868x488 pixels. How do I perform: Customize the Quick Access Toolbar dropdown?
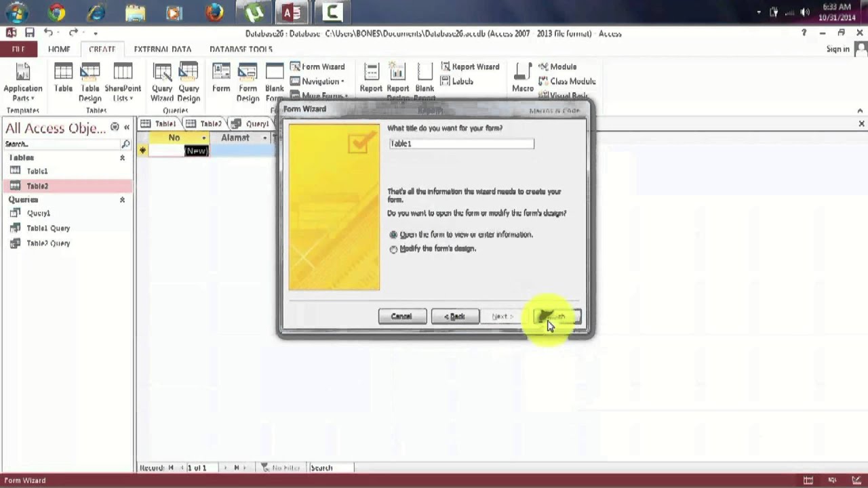pyautogui.click(x=96, y=33)
